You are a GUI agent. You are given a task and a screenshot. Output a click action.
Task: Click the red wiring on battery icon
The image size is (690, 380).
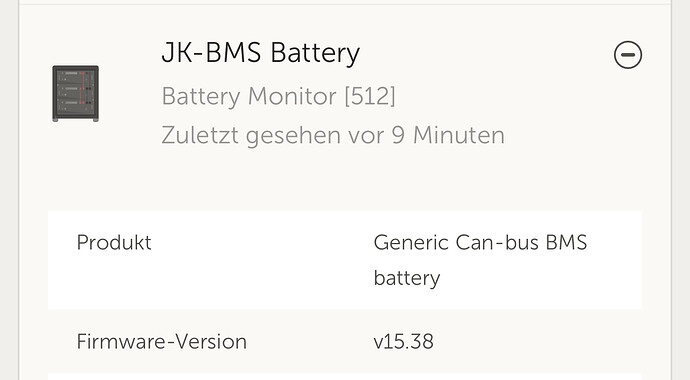click(x=81, y=92)
